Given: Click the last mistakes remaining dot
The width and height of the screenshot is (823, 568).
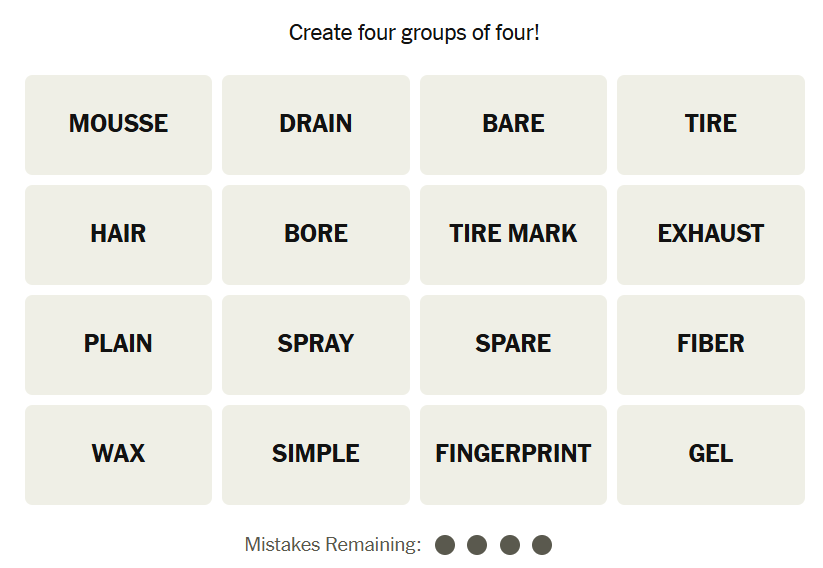Looking at the screenshot, I should click(542, 545).
